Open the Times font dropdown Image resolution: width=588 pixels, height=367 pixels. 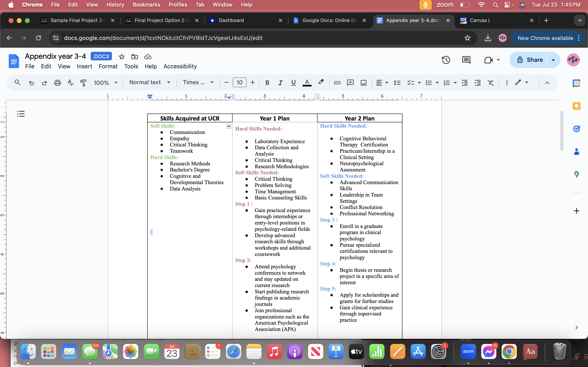[x=198, y=83]
